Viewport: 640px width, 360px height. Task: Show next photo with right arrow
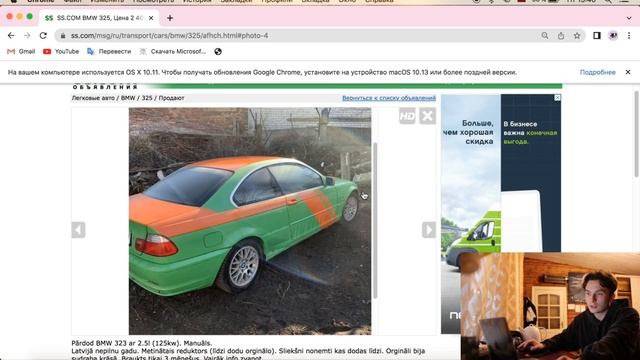coord(429,230)
